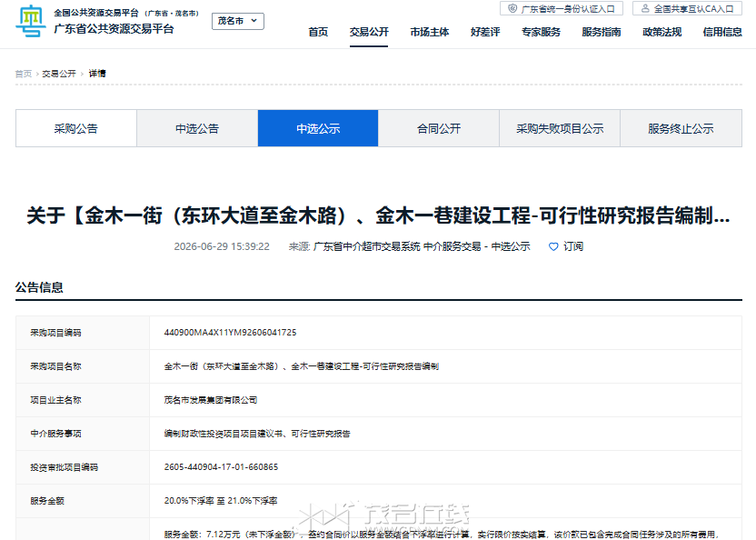The height and width of the screenshot is (540, 756).
Task: Open 好差评 navigation item
Action: (x=485, y=32)
